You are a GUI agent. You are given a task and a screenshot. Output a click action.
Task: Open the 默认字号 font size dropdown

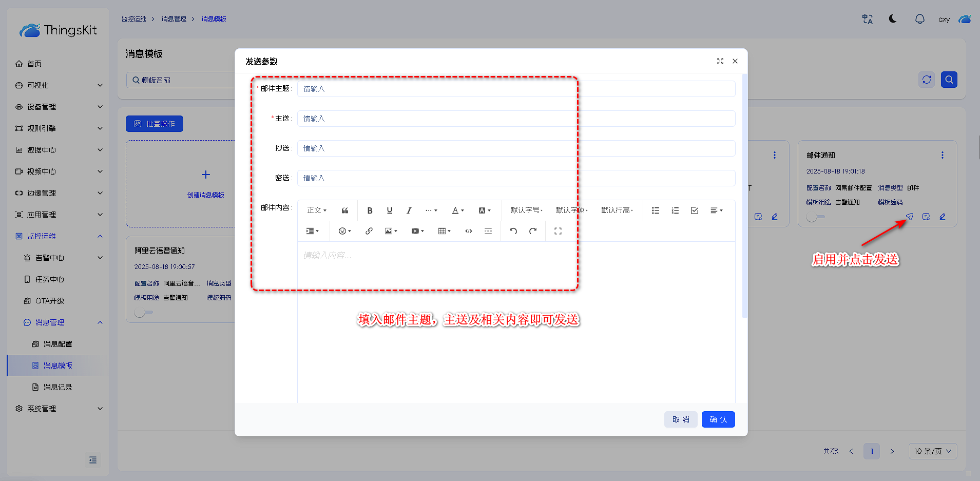tap(526, 210)
